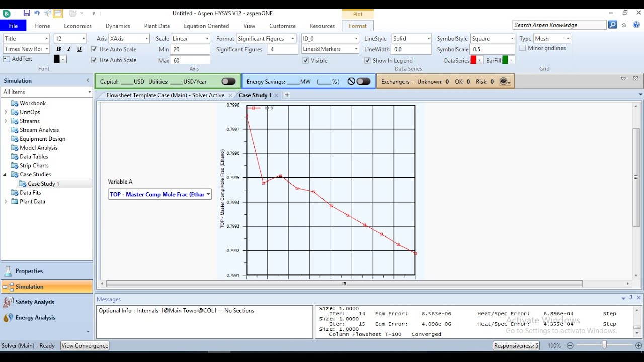Click the Responsiveness: 5 button
This screenshot has height=362, width=644.
pyautogui.click(x=516, y=346)
